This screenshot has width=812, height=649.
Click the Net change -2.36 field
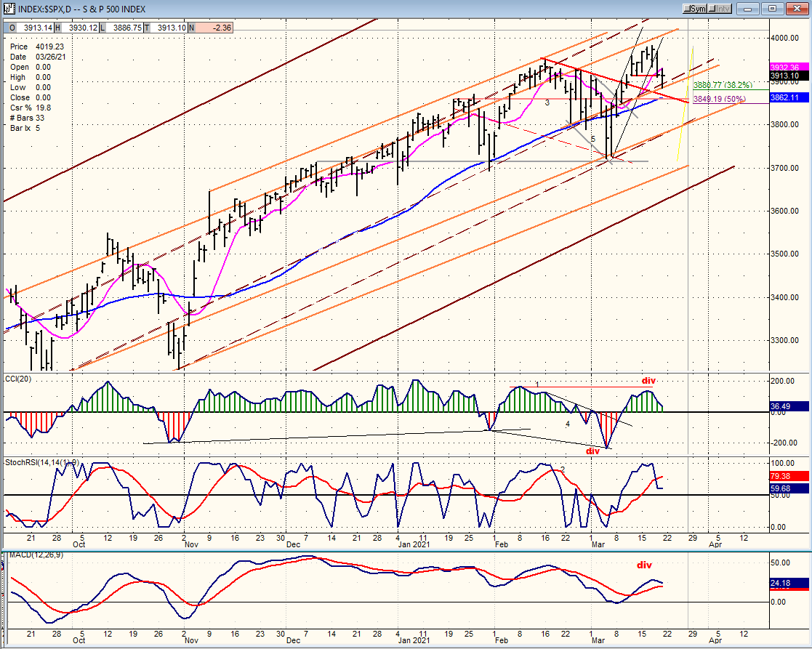pyautogui.click(x=214, y=28)
